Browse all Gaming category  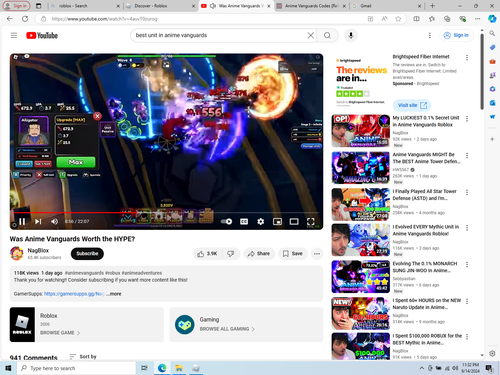click(x=246, y=324)
